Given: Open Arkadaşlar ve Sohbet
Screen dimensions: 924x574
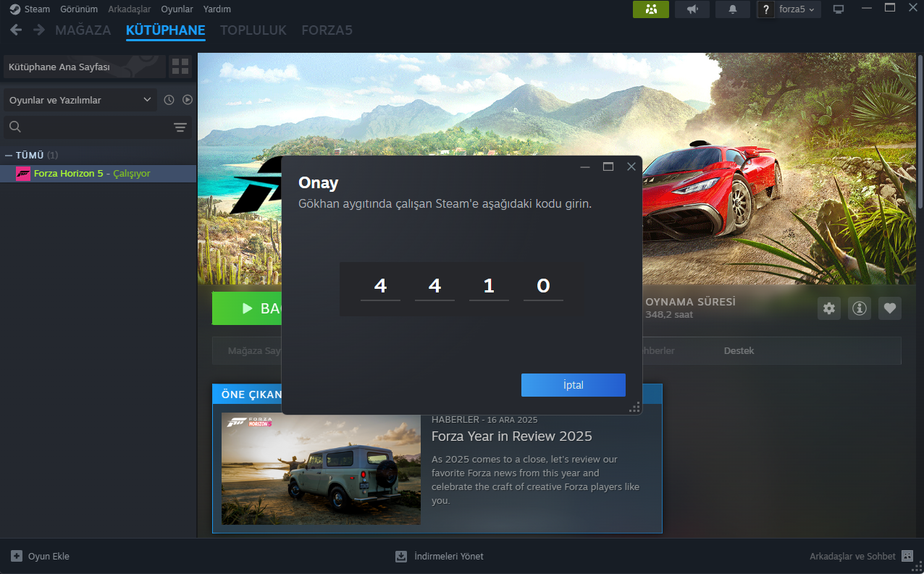Looking at the screenshot, I should pos(862,556).
